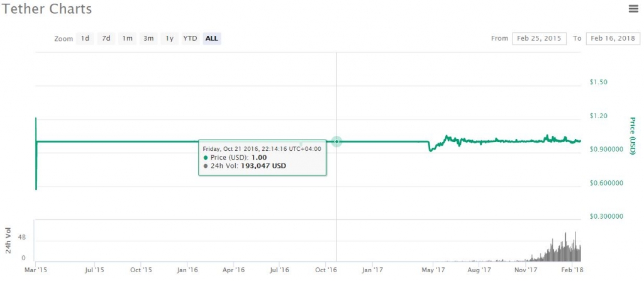Open the chart hamburger menu
The image size is (644, 281).
pos(633,9)
